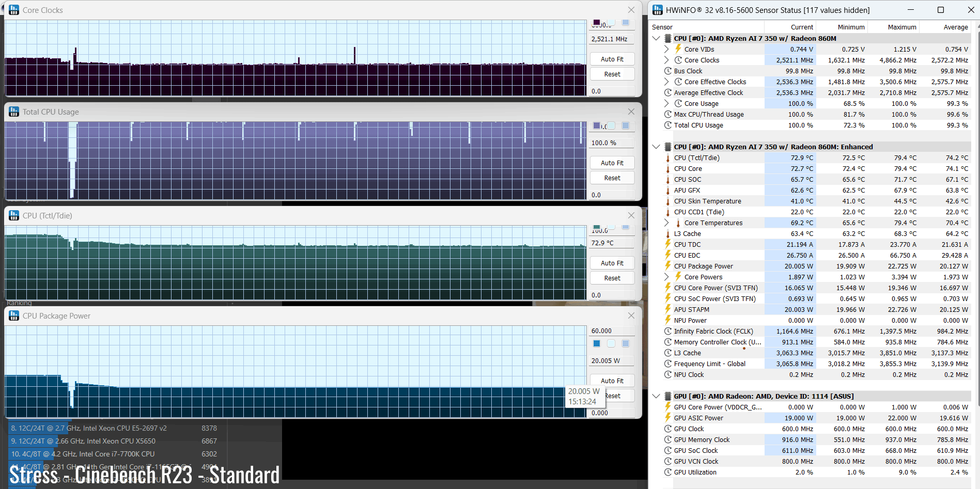
Task: Click the clock icon next to Bus Clock
Action: (668, 71)
